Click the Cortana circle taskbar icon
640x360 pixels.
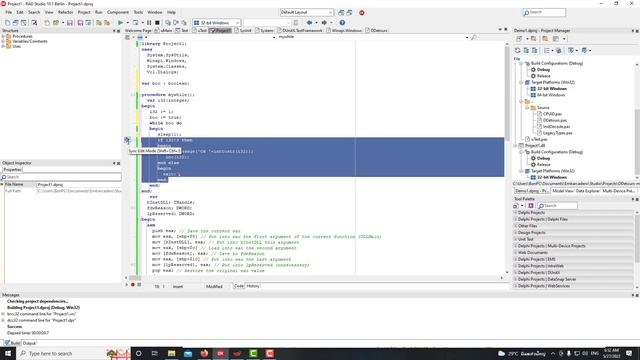(138, 353)
